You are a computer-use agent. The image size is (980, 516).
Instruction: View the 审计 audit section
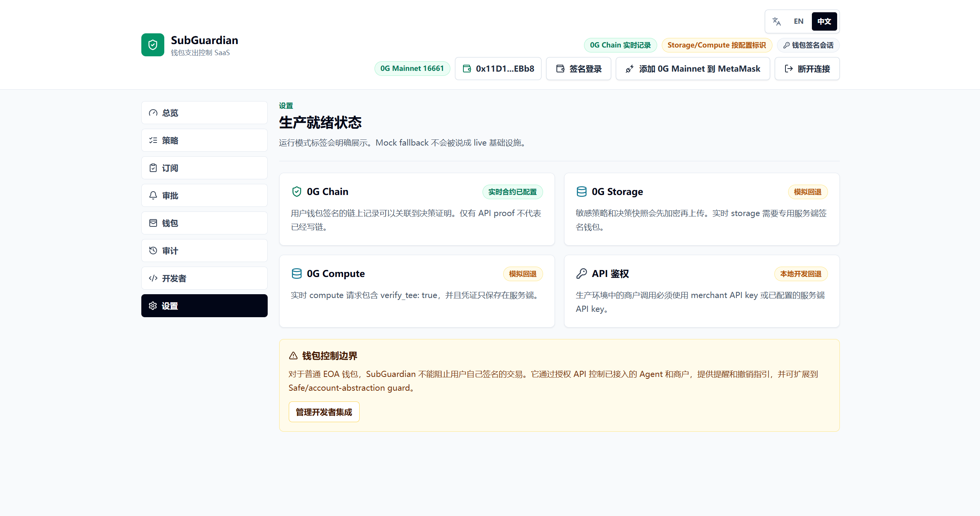coord(205,251)
